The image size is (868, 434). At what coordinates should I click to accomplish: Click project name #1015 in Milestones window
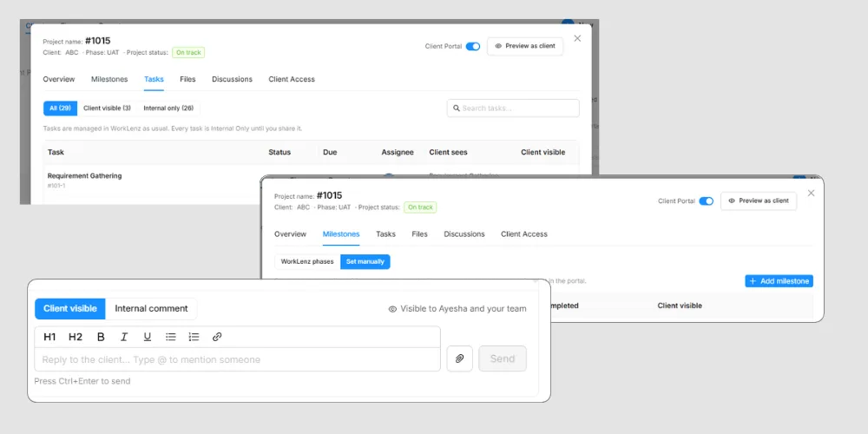329,195
